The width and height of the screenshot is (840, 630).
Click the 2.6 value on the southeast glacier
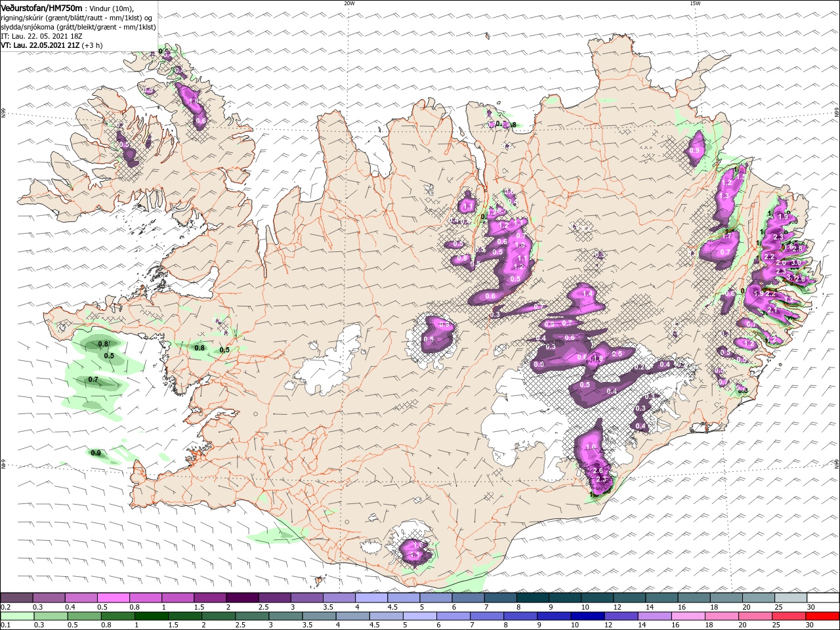598,471
